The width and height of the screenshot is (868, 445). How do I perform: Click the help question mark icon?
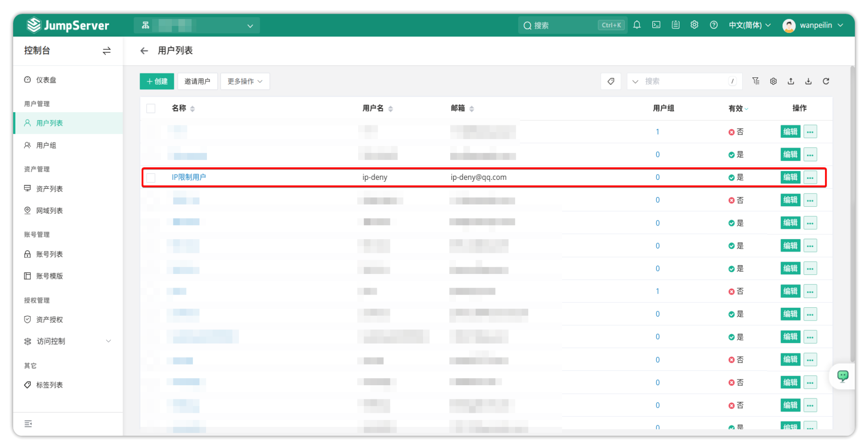[x=714, y=25]
